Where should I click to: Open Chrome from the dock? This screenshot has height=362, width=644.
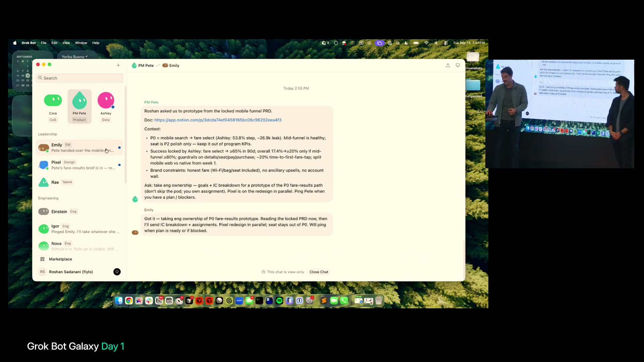[x=129, y=301]
